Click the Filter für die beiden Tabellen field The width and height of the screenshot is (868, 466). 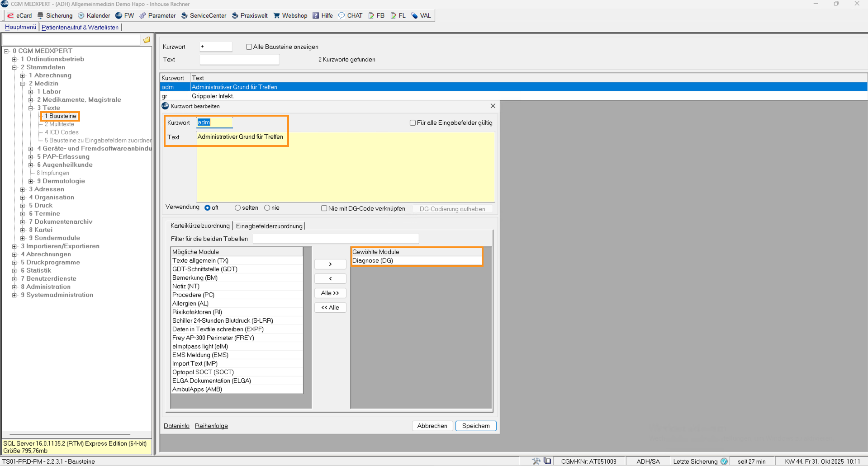click(x=335, y=239)
